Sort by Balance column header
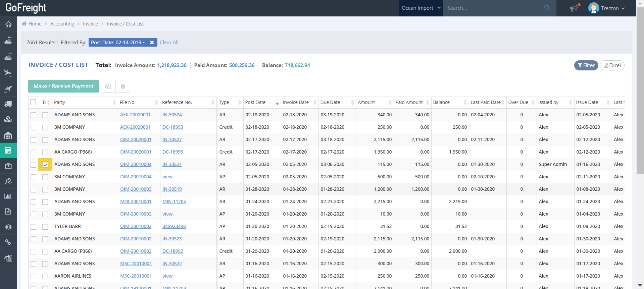The image size is (644, 289). (450, 102)
